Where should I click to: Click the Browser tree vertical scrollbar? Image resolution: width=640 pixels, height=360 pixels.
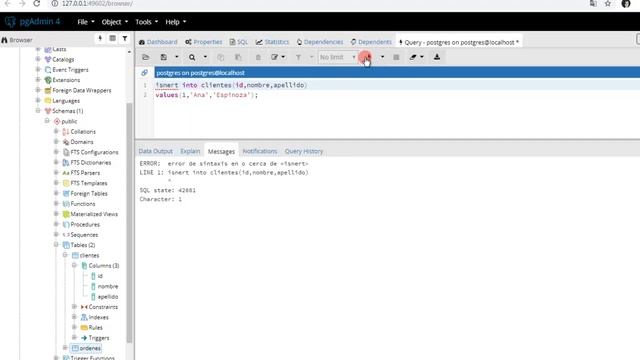tap(129, 222)
